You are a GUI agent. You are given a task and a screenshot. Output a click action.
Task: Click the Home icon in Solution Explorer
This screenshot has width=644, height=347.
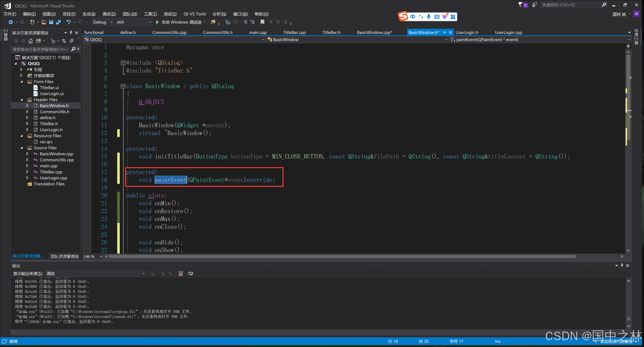click(x=30, y=41)
